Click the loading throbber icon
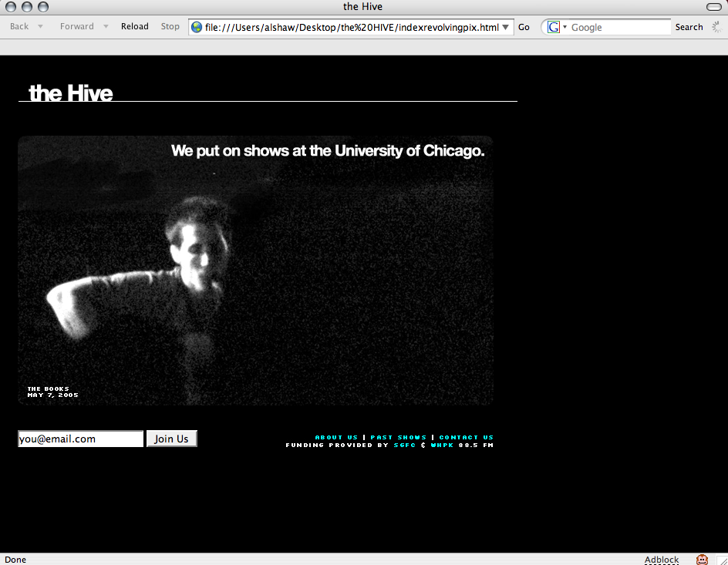Image resolution: width=728 pixels, height=565 pixels. click(x=717, y=27)
